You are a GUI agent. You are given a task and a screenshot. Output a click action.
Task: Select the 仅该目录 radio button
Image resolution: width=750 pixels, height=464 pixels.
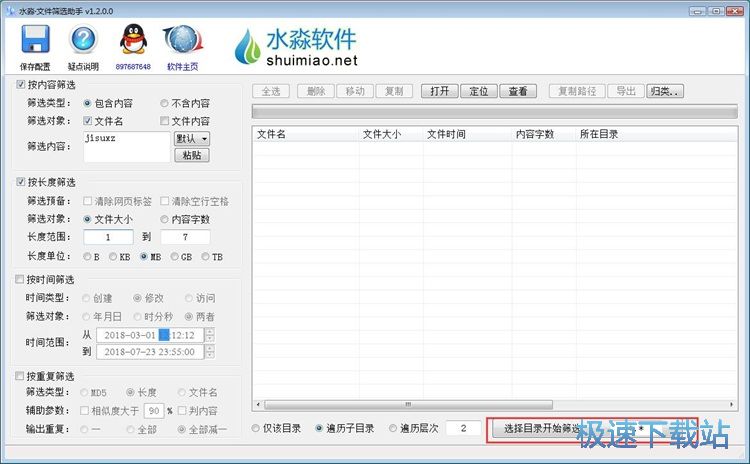coord(255,428)
